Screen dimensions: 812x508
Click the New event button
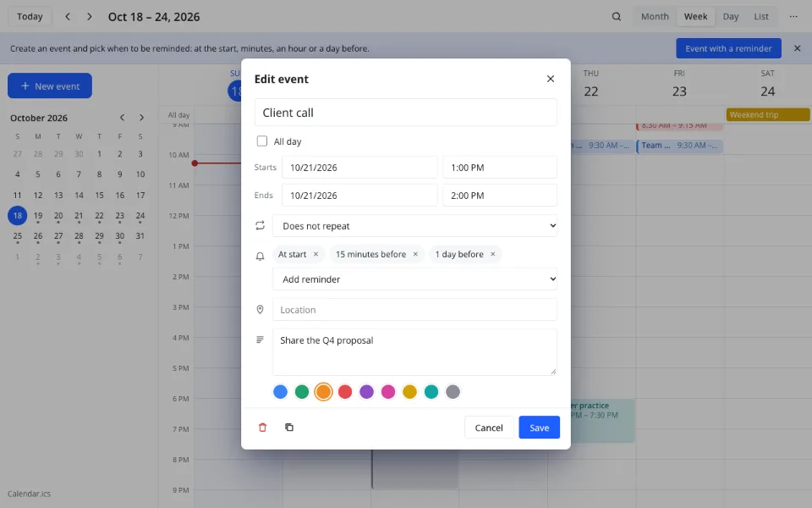coord(50,86)
